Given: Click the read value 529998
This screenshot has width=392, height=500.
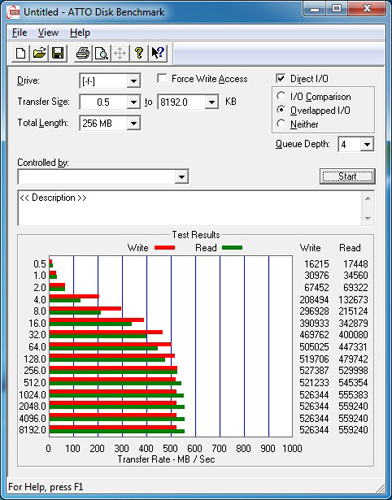Looking at the screenshot, I should click(353, 371).
